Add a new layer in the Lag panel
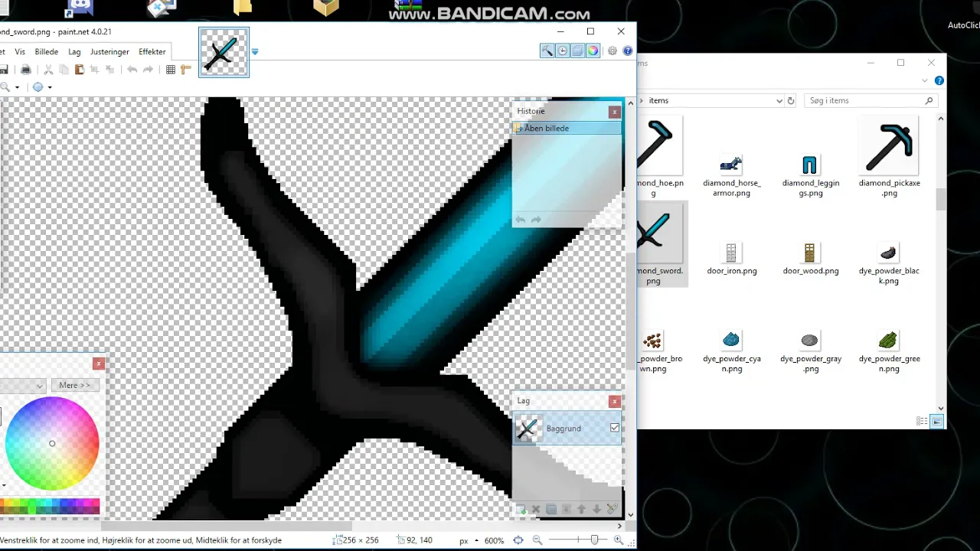Screen dimensions: 980x551 (x=521, y=509)
